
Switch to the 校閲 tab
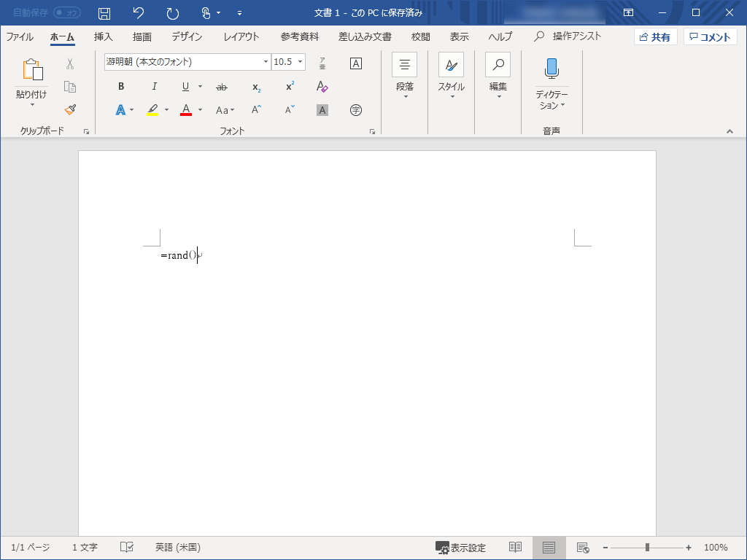click(421, 36)
